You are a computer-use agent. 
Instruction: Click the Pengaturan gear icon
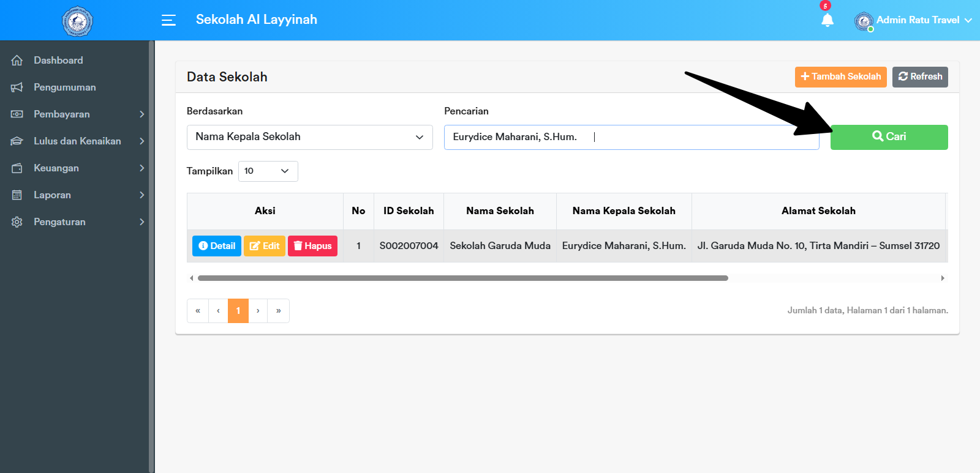coord(17,222)
